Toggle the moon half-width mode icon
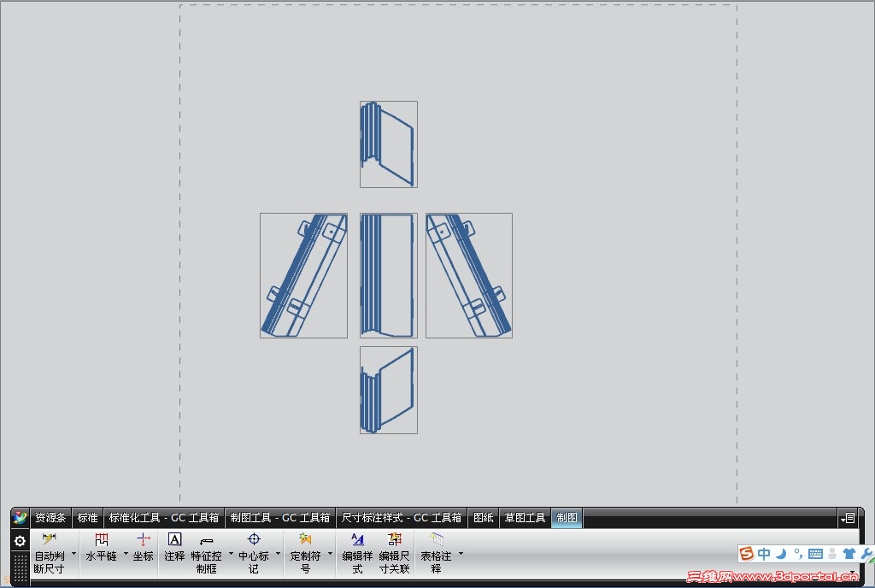Image resolution: width=875 pixels, height=588 pixels. pyautogui.click(x=781, y=554)
